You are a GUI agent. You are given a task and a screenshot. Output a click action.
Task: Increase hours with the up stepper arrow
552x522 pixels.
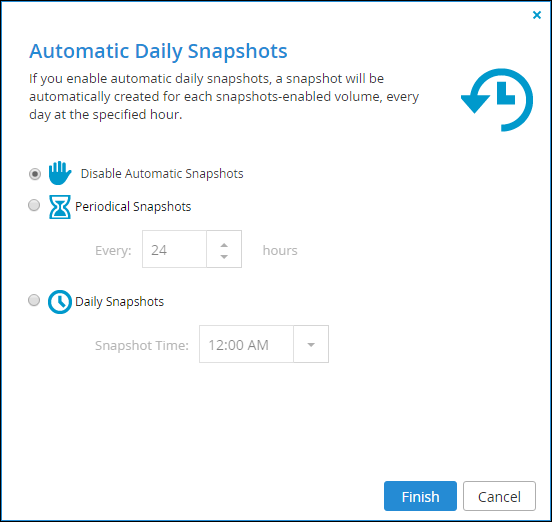(x=224, y=245)
